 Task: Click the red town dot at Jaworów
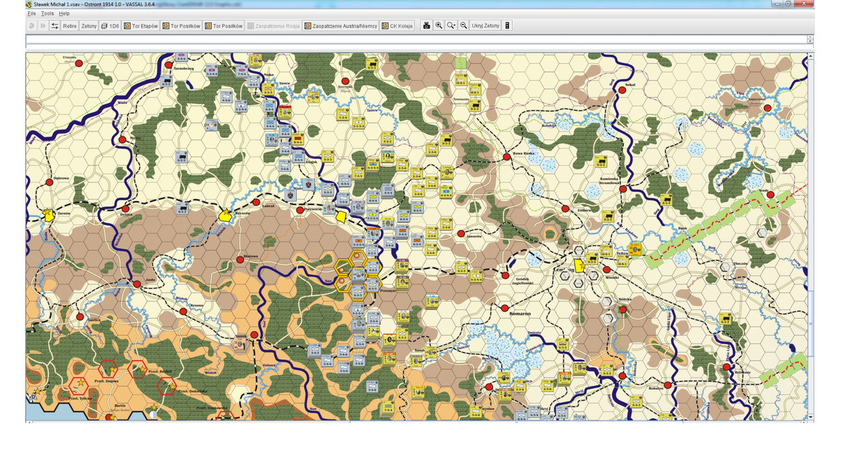point(461,233)
